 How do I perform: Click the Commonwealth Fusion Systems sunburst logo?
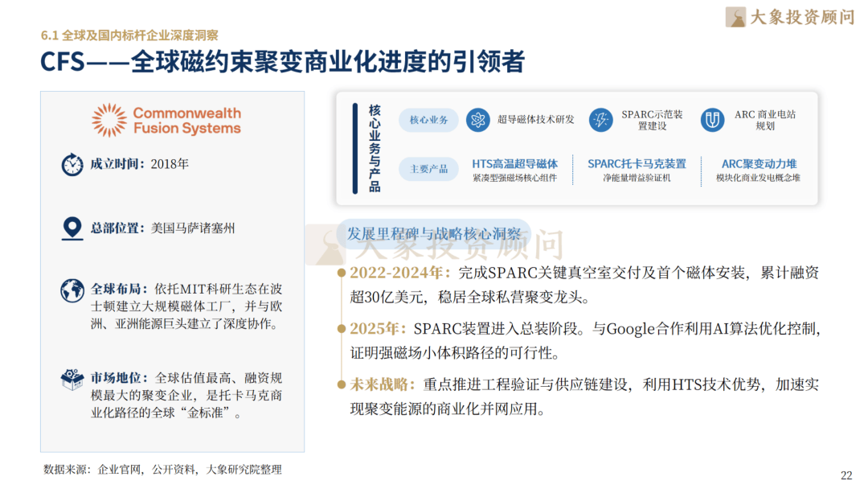click(109, 121)
